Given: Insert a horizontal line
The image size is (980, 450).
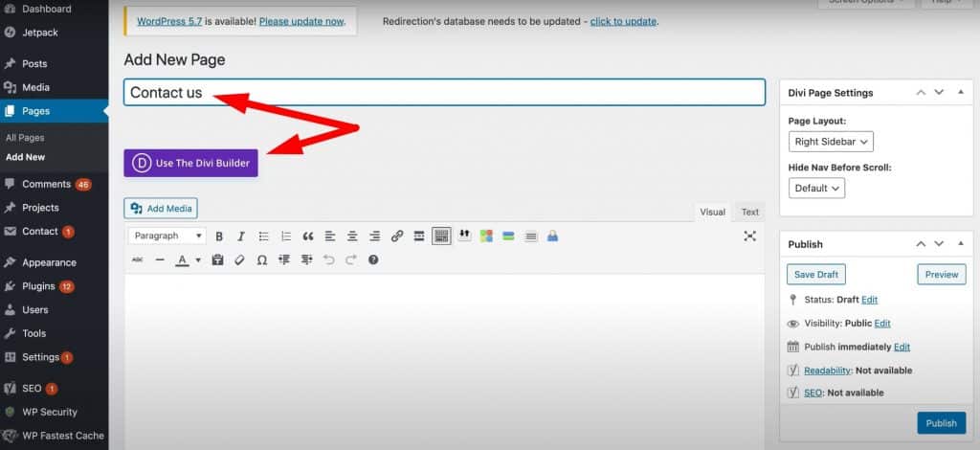Looking at the screenshot, I should (160, 259).
